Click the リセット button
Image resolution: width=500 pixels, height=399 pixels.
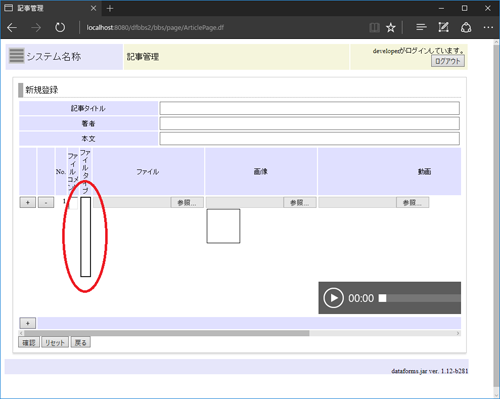coord(55,342)
